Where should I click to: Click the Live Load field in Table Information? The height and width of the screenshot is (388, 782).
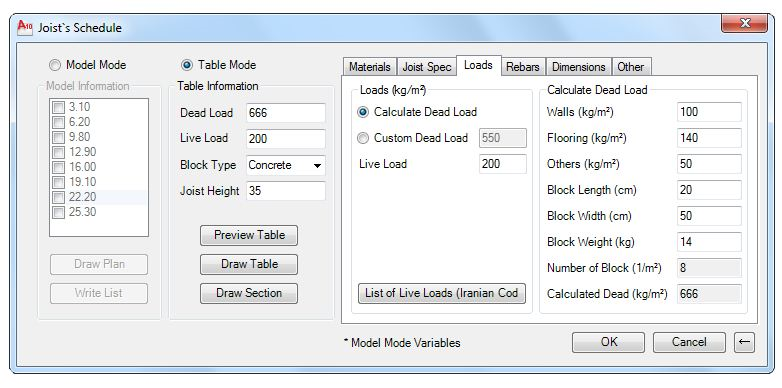[286, 139]
